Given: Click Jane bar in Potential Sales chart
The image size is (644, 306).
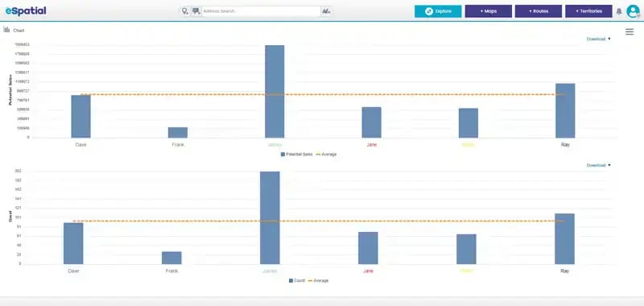Looking at the screenshot, I should [x=371, y=122].
